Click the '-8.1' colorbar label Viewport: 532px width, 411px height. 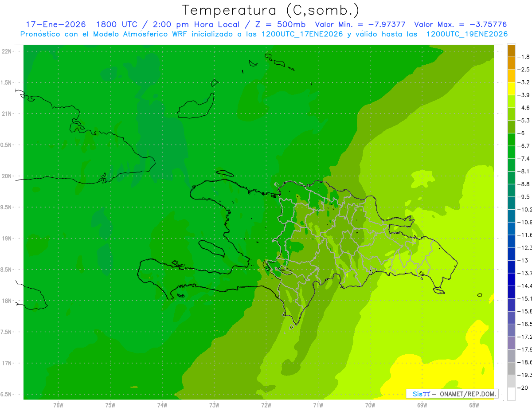(x=524, y=171)
